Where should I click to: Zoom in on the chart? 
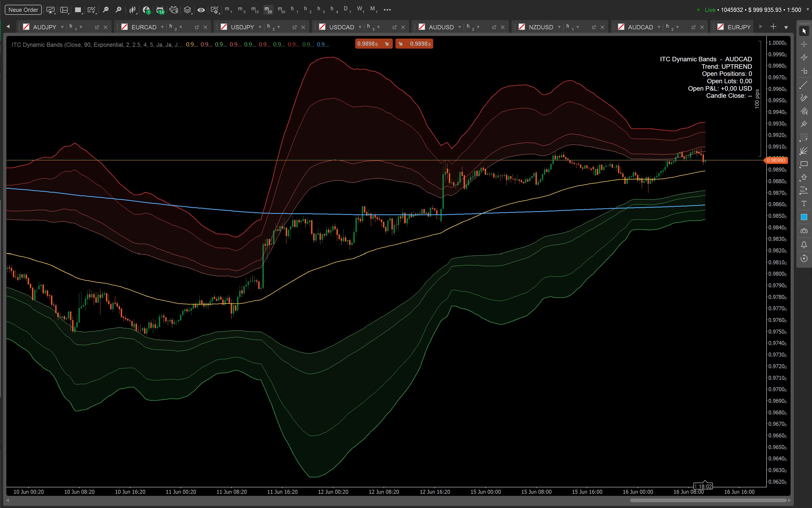pos(118,10)
